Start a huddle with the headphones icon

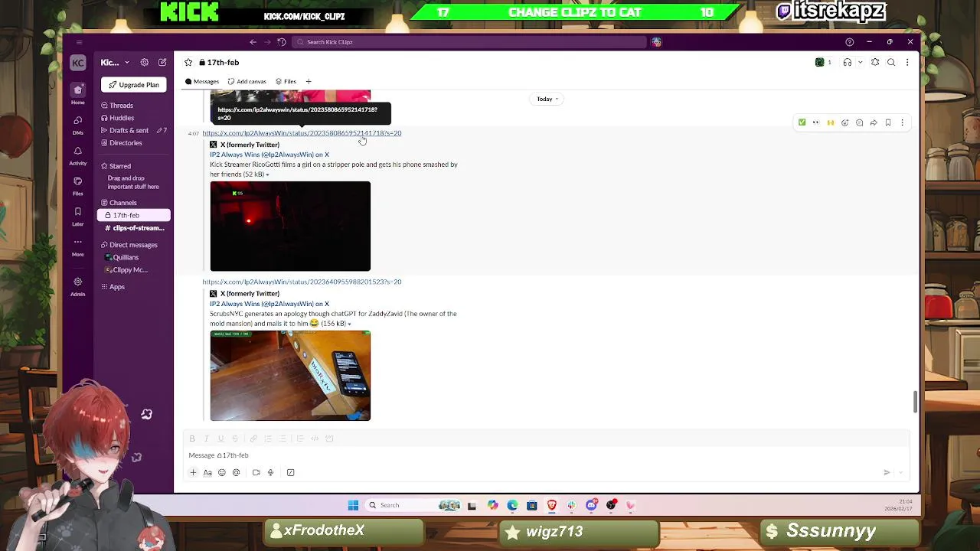pyautogui.click(x=847, y=62)
